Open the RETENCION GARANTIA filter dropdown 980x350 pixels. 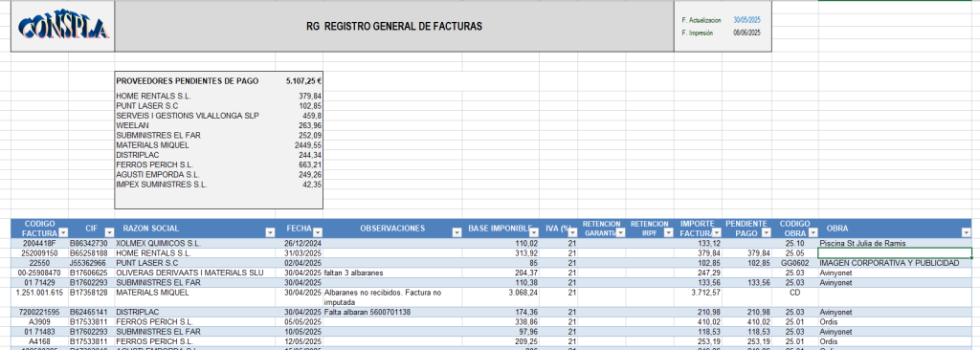(621, 232)
